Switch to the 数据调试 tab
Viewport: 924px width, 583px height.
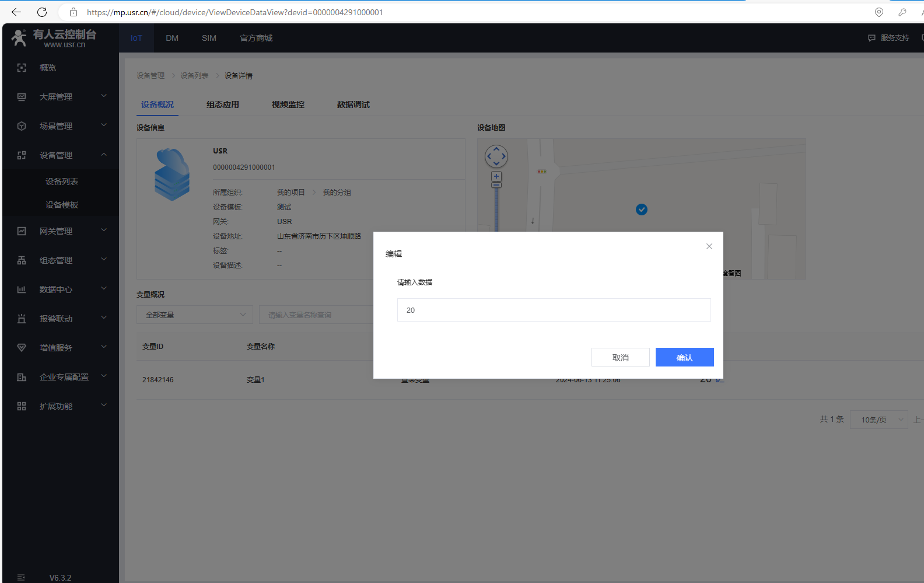coord(353,104)
